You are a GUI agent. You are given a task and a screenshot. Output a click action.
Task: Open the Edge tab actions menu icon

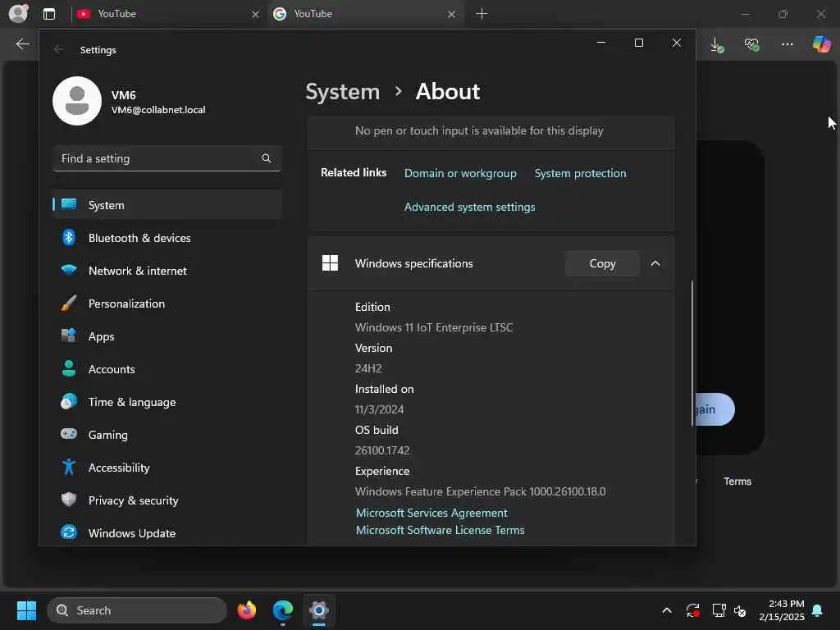coord(49,14)
